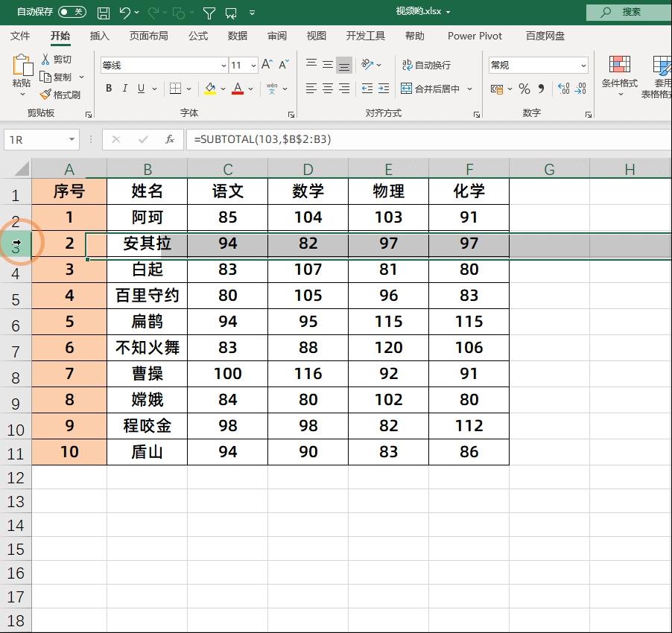Image resolution: width=672 pixels, height=633 pixels.
Task: Click the Underline U icon
Action: [140, 86]
